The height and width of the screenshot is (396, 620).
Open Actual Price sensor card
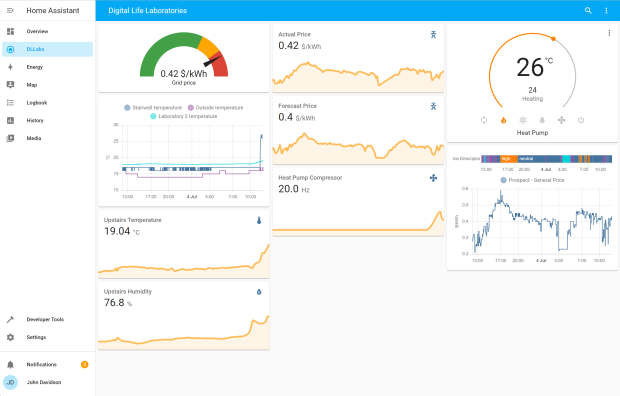(358, 58)
